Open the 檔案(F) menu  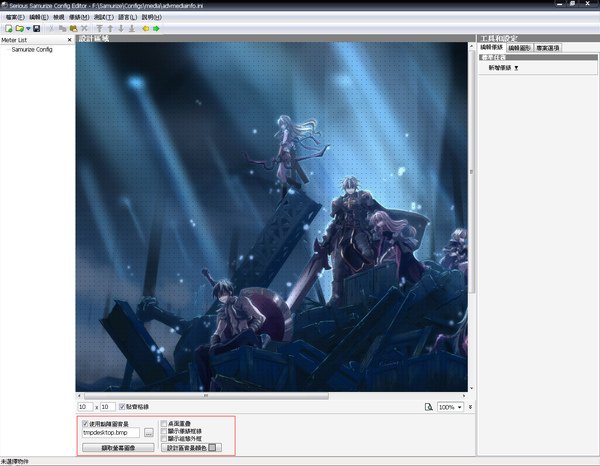(15, 17)
